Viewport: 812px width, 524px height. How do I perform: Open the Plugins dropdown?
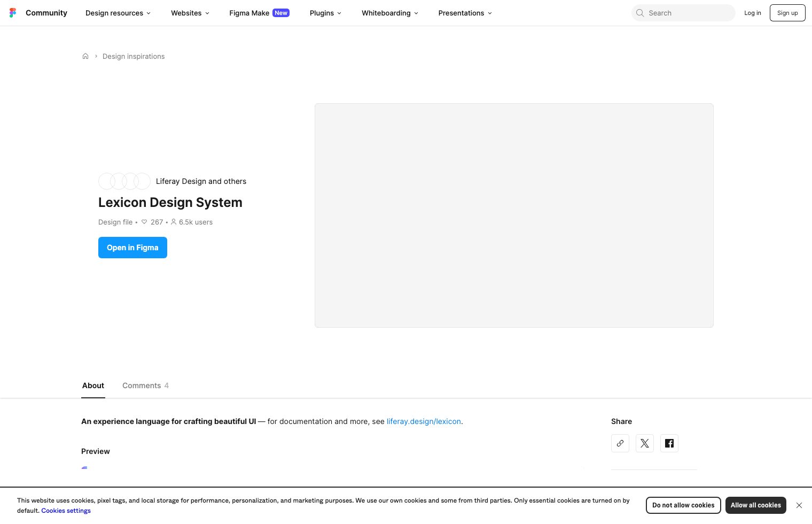[x=325, y=13]
